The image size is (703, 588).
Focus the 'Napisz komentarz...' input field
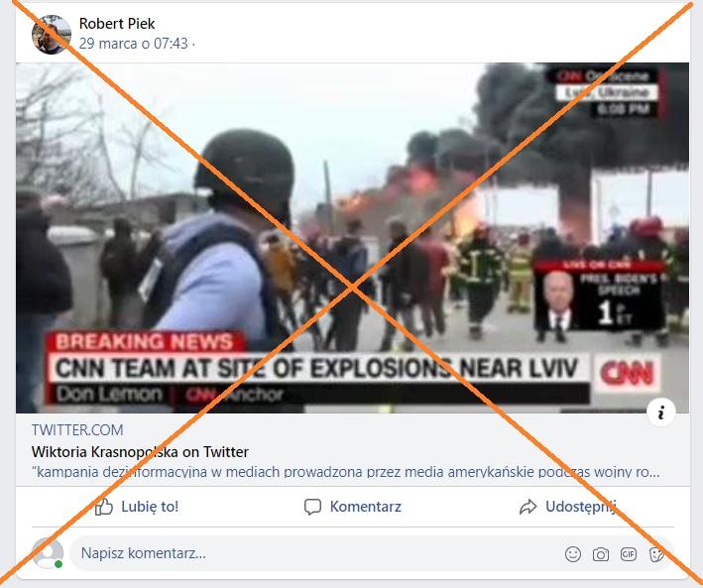coord(372,553)
